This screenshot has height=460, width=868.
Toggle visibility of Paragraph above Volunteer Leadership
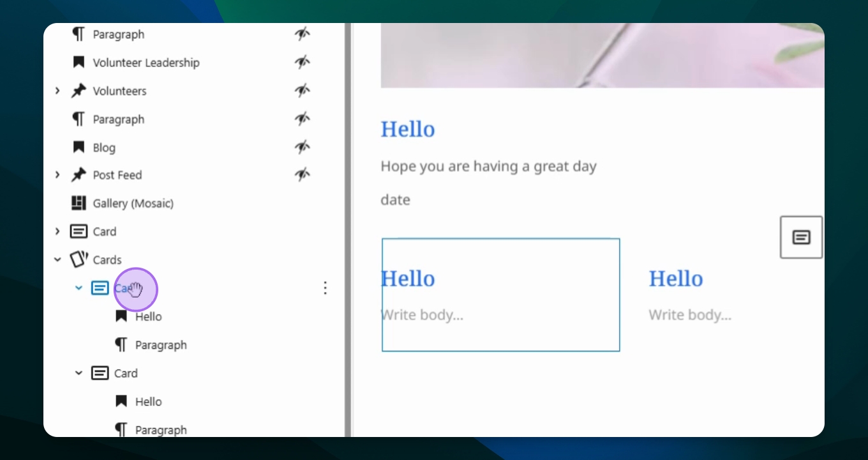point(303,34)
